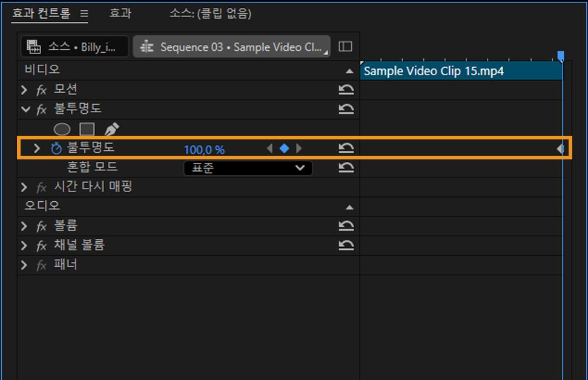This screenshot has width=588, height=380.
Task: Switch to the 효과 tab
Action: coord(120,13)
